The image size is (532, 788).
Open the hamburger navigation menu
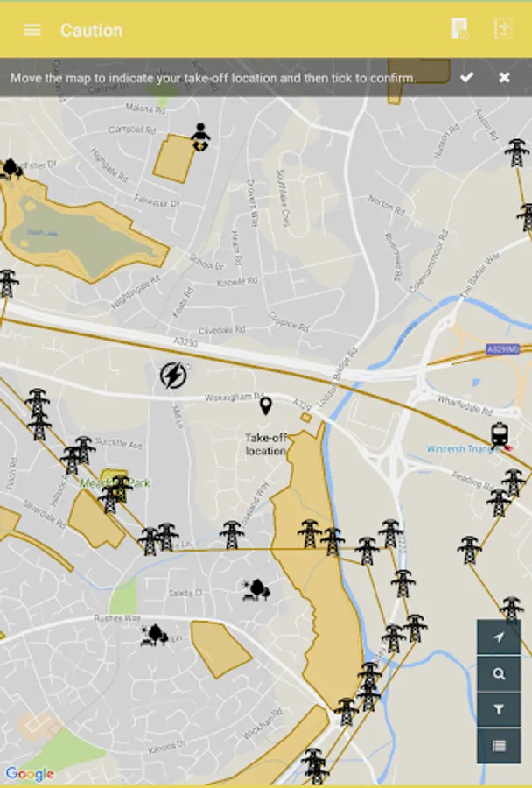tap(32, 30)
